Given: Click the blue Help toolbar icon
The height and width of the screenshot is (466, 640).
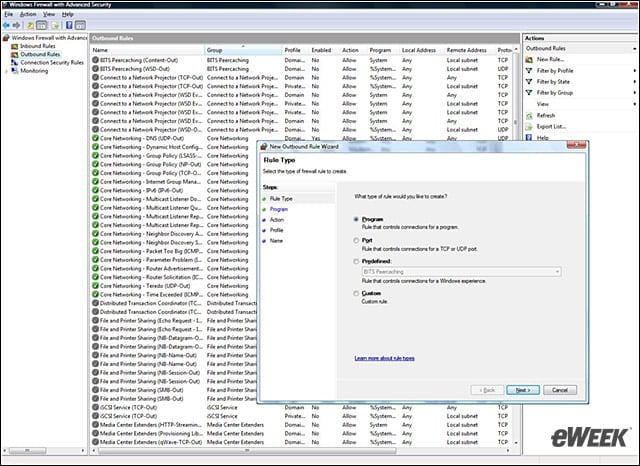Looking at the screenshot, I should 69,25.
